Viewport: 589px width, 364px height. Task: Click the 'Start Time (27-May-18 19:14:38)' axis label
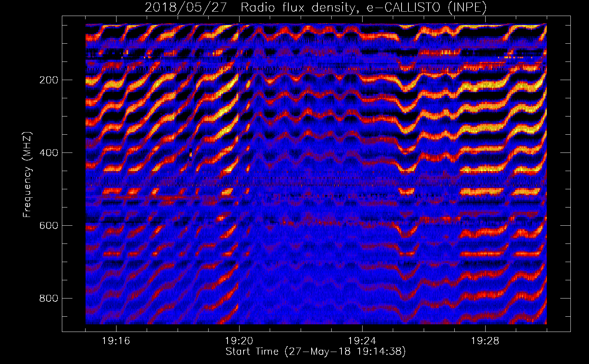tap(316, 352)
